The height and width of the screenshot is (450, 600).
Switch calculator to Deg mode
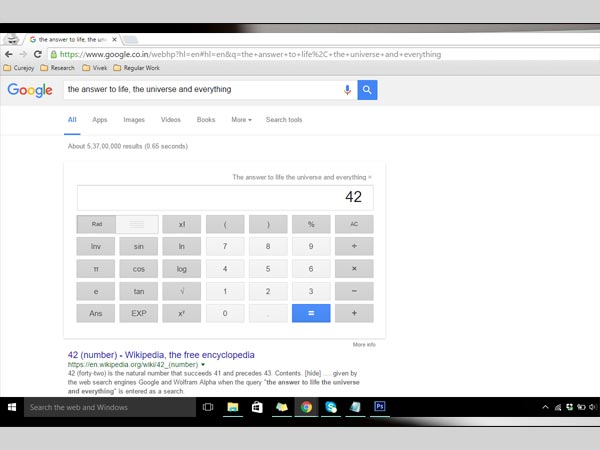point(138,224)
